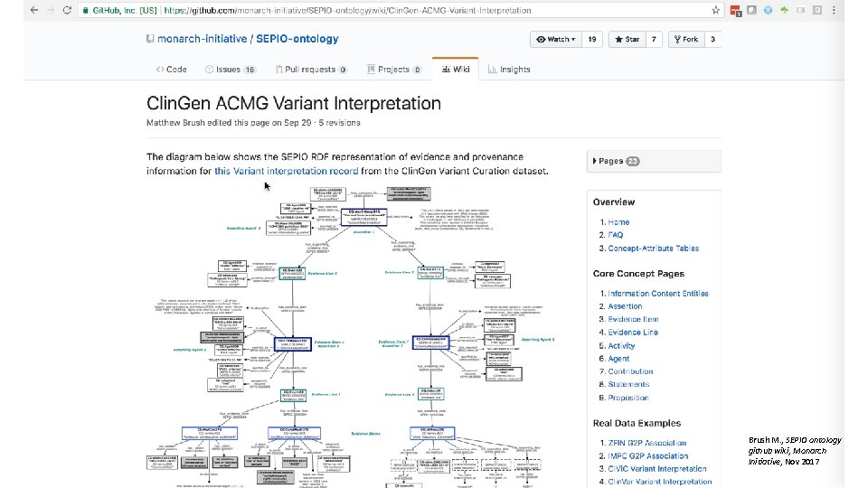Click the red extension icon in toolbar

coord(737,12)
